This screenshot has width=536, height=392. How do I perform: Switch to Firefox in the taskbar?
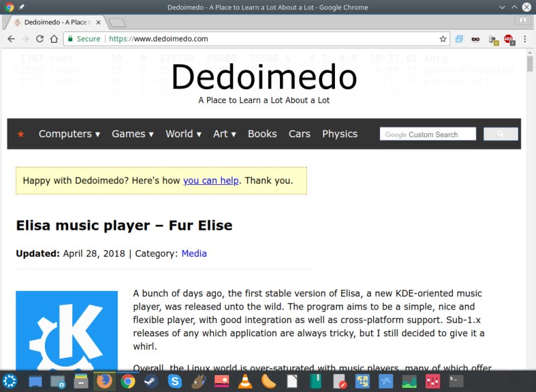point(105,381)
